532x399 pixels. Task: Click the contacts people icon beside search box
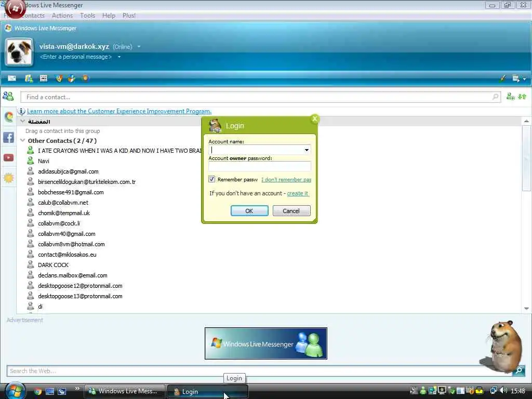click(x=8, y=97)
